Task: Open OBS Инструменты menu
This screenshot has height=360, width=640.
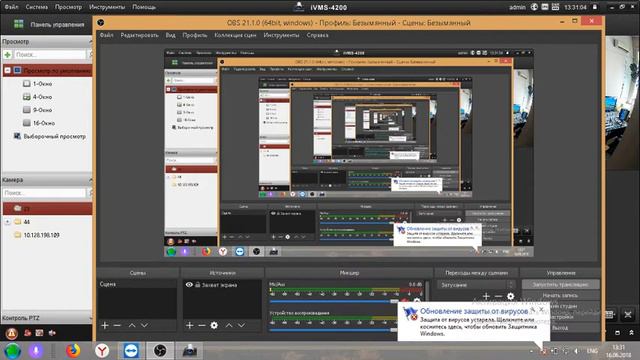Action: click(x=281, y=35)
